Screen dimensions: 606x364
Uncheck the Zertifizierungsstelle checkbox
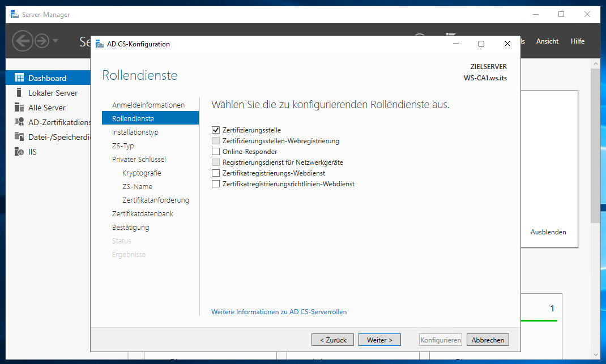216,130
